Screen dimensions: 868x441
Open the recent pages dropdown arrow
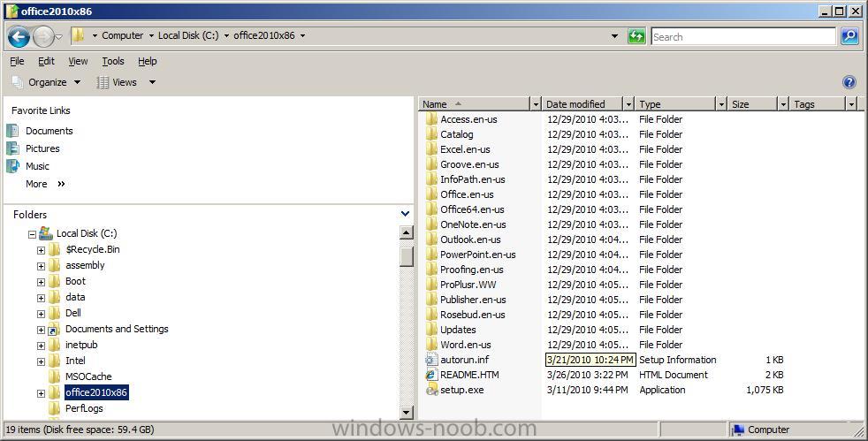(58, 37)
